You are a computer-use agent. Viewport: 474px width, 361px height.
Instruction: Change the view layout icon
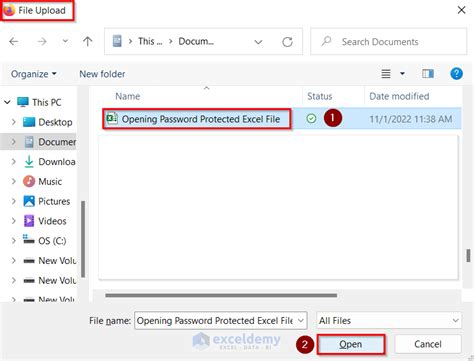tap(386, 74)
